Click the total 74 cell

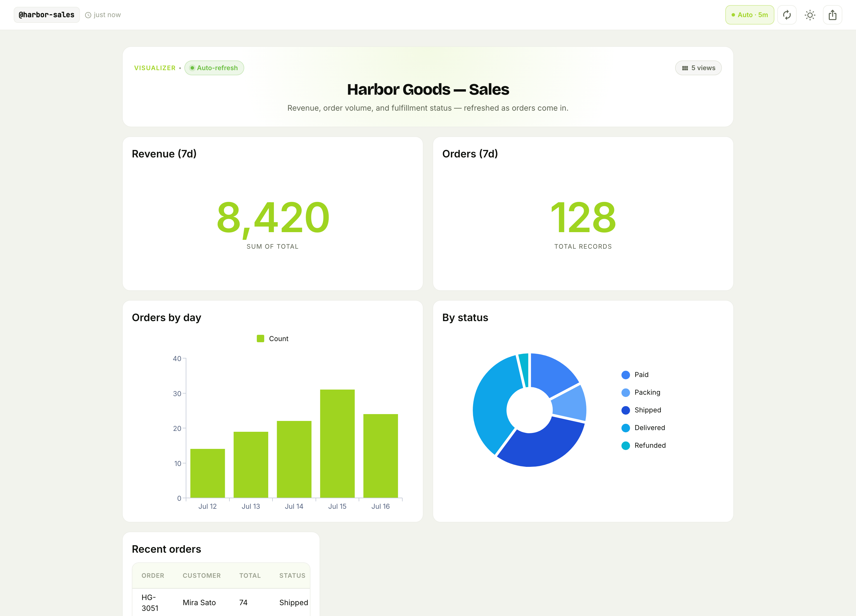[243, 602]
